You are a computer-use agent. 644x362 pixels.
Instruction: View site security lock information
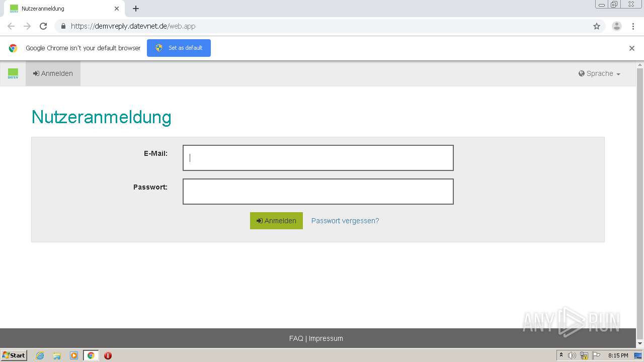(63, 26)
